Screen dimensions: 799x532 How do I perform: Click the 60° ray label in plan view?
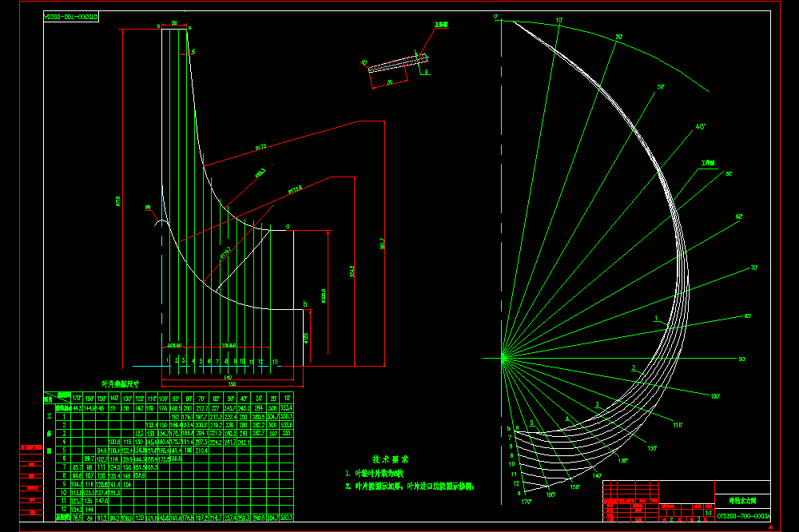(739, 217)
